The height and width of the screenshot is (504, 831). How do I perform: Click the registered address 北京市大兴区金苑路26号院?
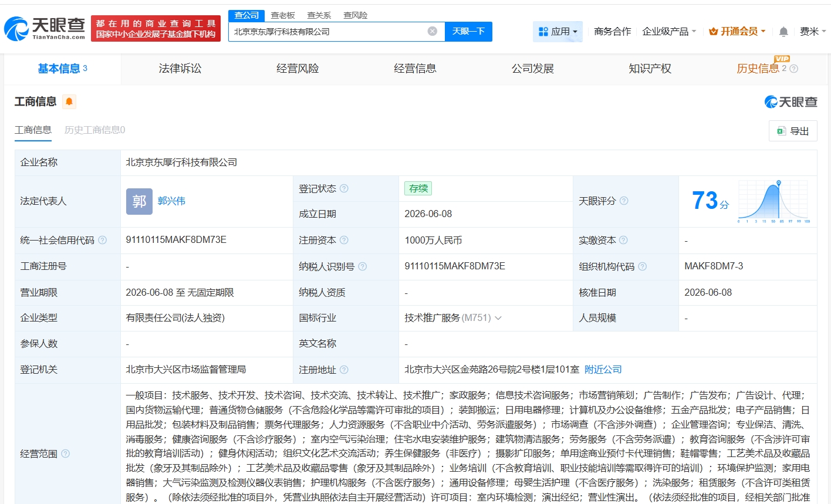(492, 370)
